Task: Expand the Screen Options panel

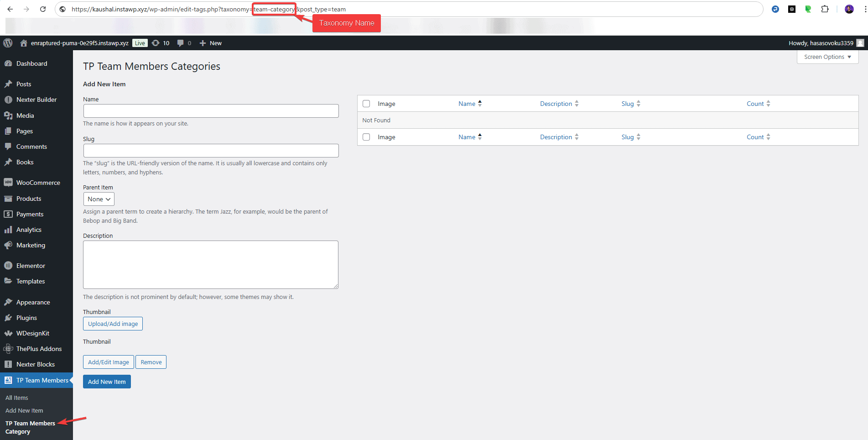Action: 827,57
